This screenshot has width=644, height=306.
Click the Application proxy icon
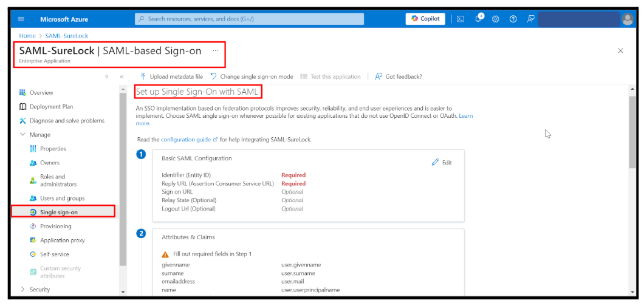coord(33,240)
